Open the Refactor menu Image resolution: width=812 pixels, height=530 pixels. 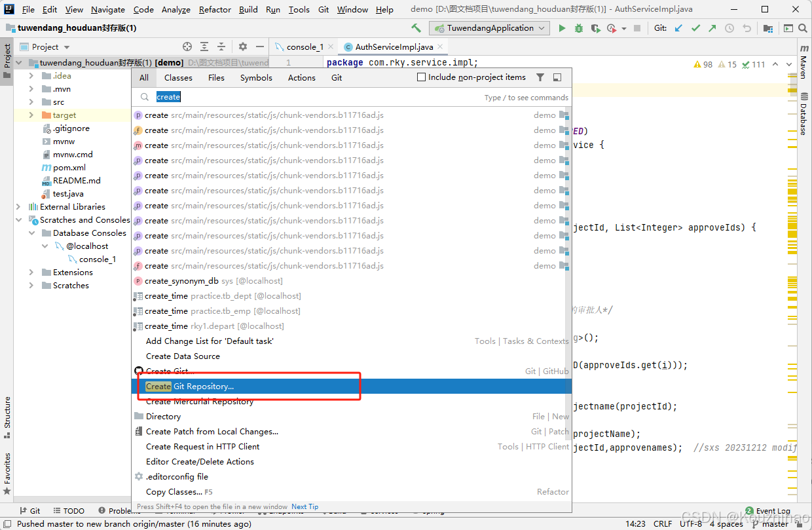pyautogui.click(x=215, y=9)
